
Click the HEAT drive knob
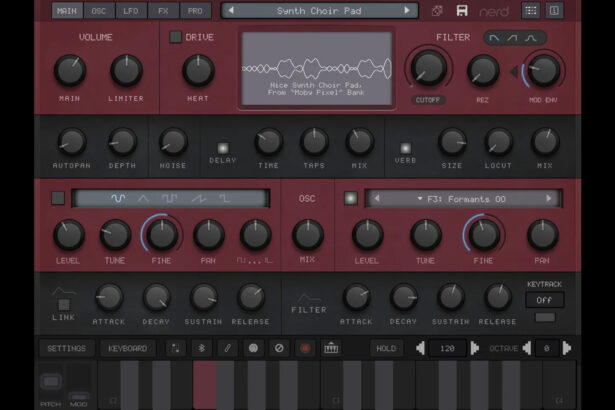point(198,71)
